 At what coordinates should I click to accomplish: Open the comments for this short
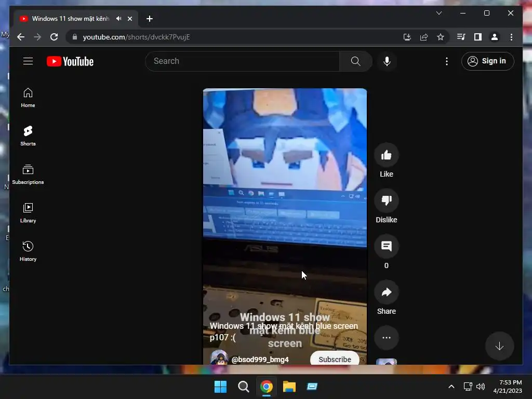click(x=386, y=246)
